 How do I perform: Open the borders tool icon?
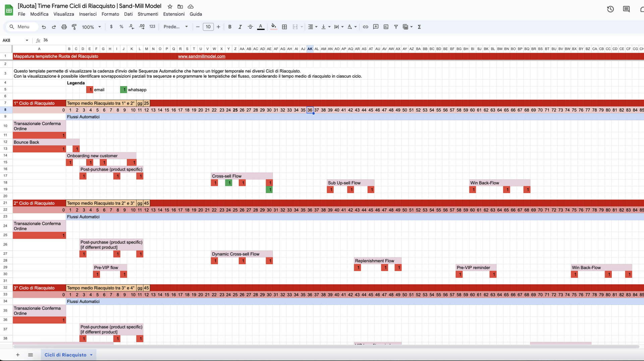click(284, 27)
